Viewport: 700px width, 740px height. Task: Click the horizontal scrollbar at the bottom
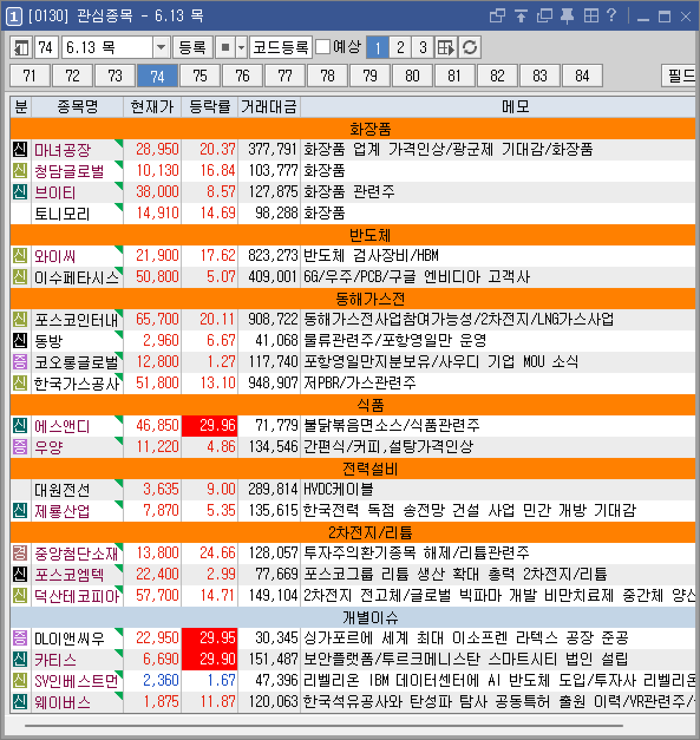point(324,725)
